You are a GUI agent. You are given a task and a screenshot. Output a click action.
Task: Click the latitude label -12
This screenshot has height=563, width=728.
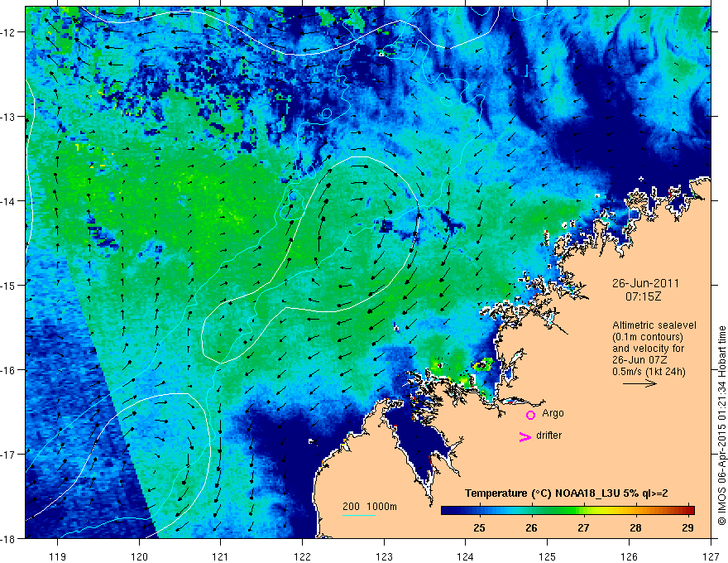click(x=9, y=32)
